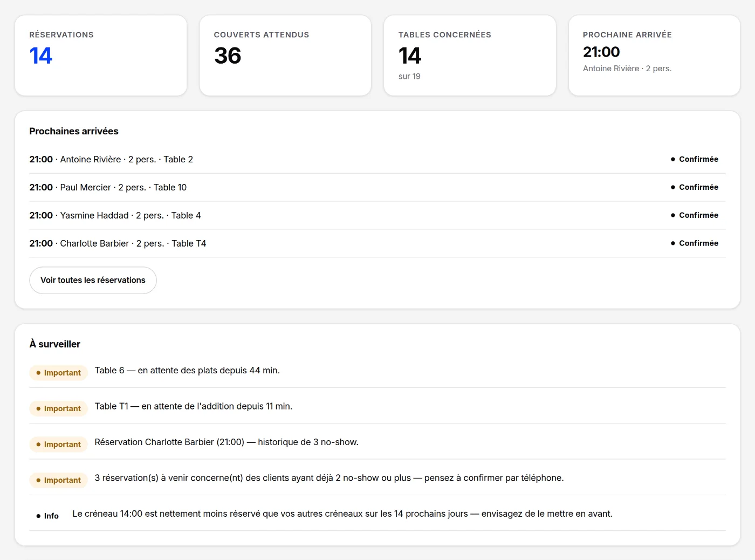Open Yasmine Haddad Table 4 reservation row
Screen dimensions: 755x560
(x=377, y=215)
